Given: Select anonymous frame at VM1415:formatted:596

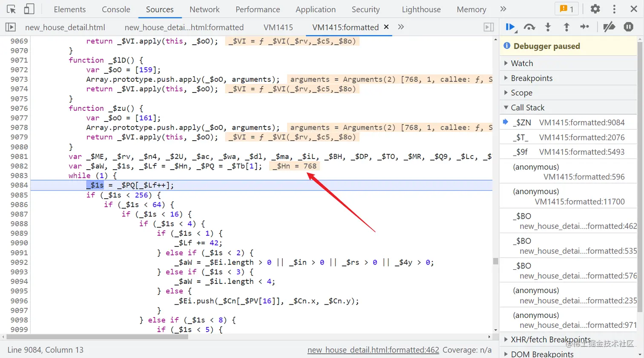Looking at the screenshot, I should pyautogui.click(x=568, y=172).
